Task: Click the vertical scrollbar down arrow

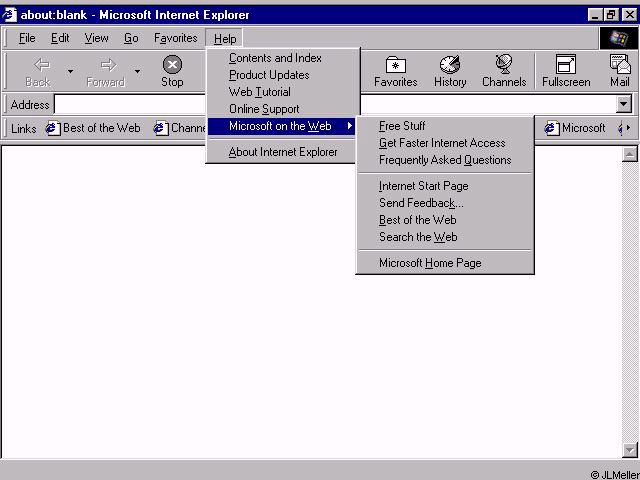Action: [629, 450]
